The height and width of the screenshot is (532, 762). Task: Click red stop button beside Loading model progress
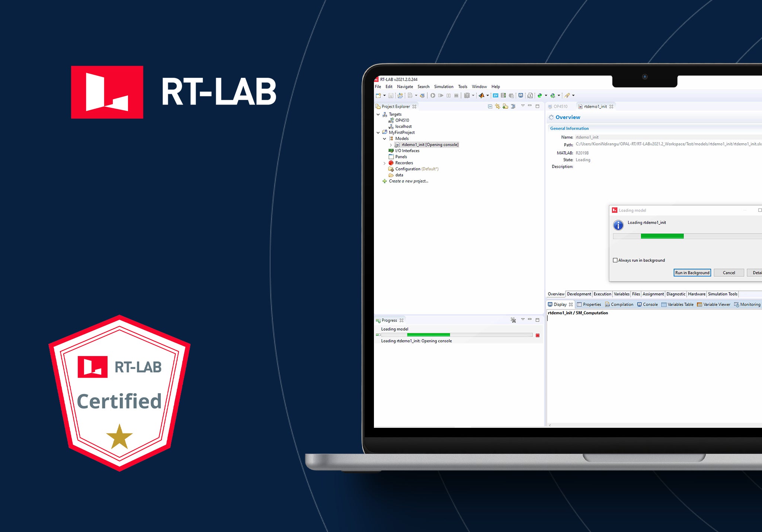tap(537, 335)
